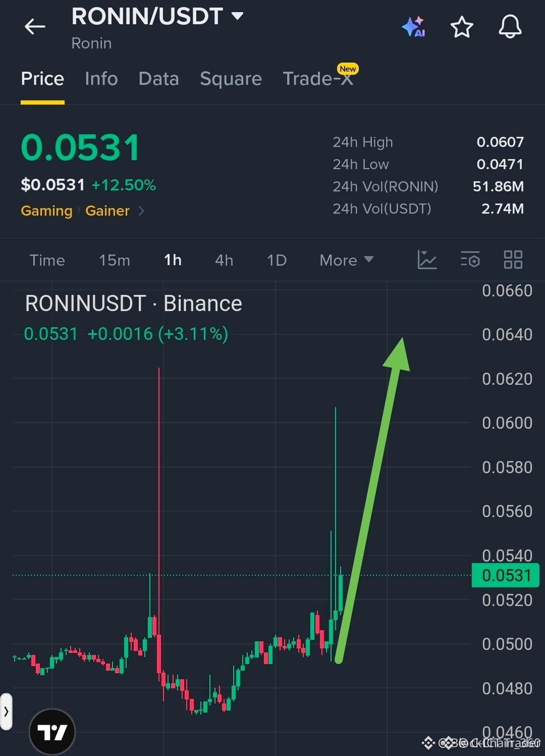Tap the 24h High value 0.0607
This screenshot has height=756, width=545.
point(500,142)
